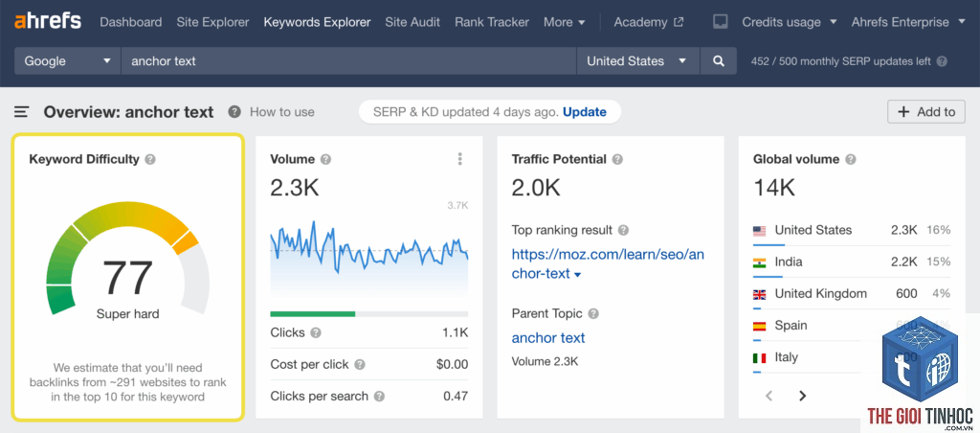980x433 pixels.
Task: Click the magnifier search button
Action: (719, 60)
